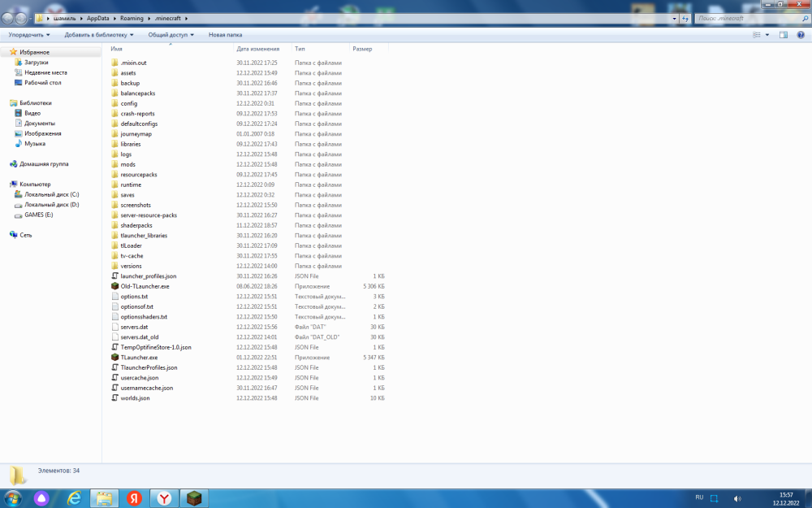Select Загрузки in the navigation pane
Image resolution: width=812 pixels, height=508 pixels.
point(37,63)
